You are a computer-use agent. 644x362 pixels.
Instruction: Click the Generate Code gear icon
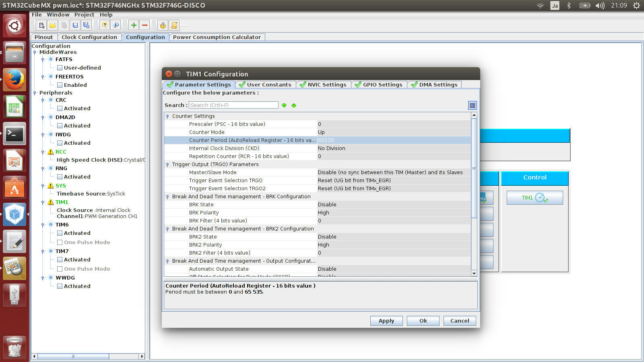pyautogui.click(x=163, y=25)
